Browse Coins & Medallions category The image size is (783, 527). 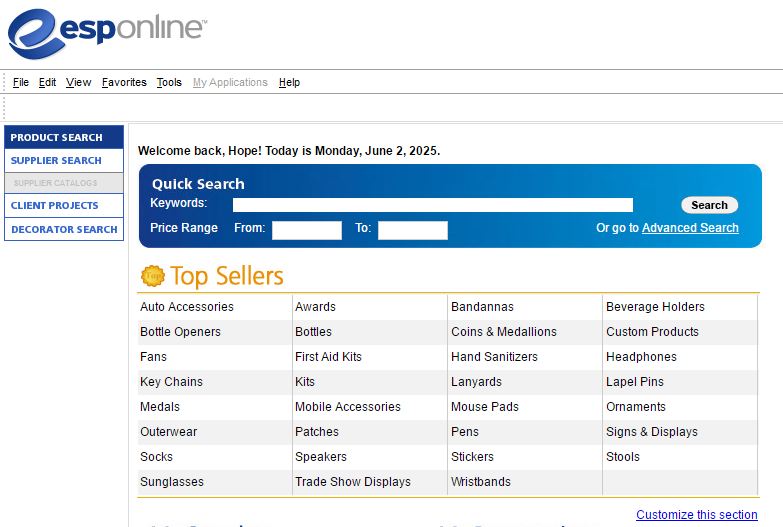[504, 332]
